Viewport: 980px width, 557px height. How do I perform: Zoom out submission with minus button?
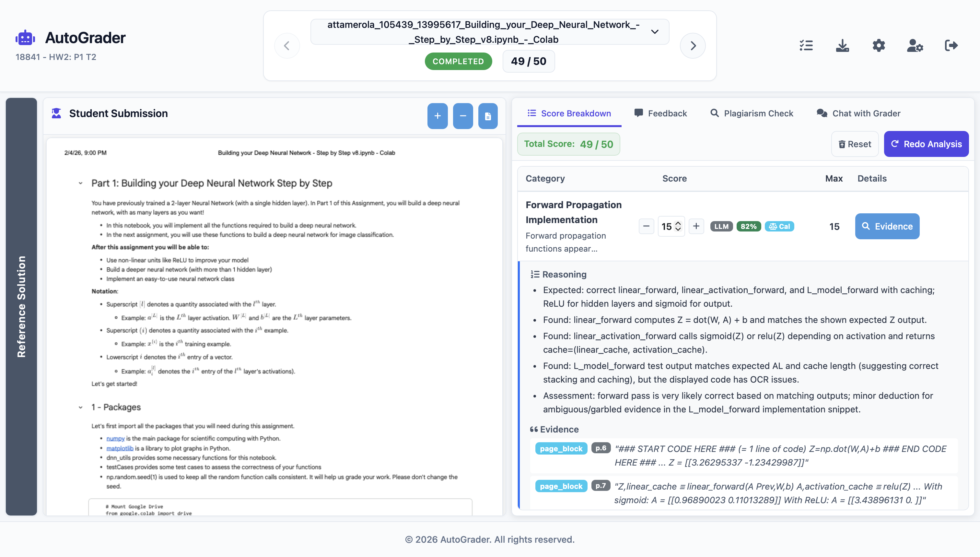[463, 116]
